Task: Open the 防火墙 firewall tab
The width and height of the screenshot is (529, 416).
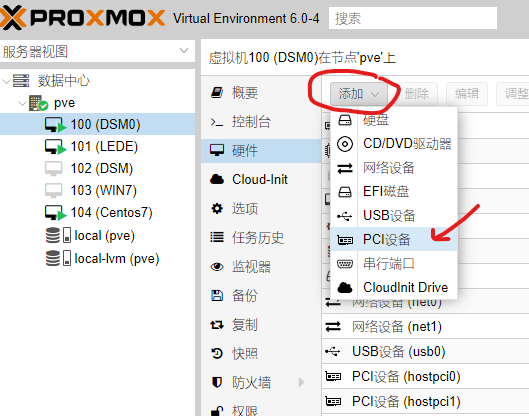Action: click(261, 383)
